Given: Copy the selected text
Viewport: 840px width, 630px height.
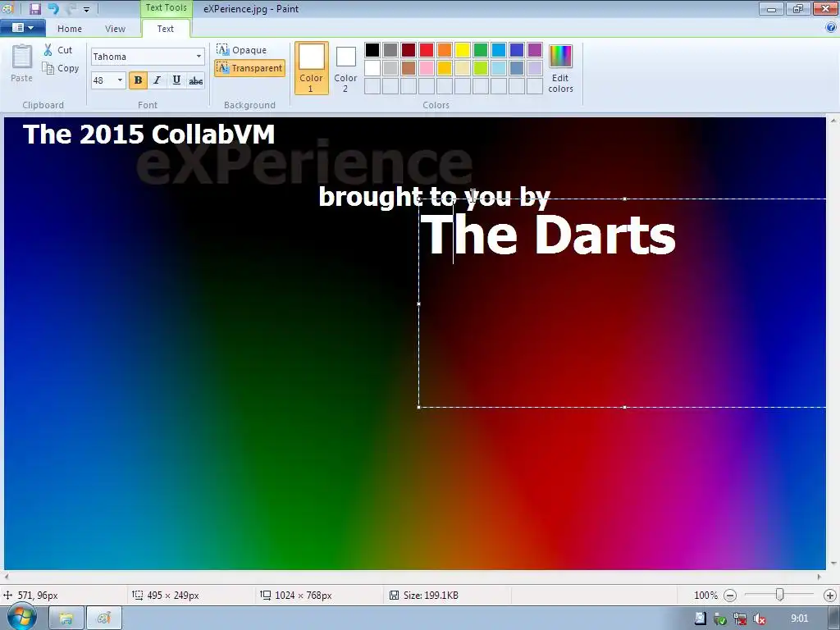Looking at the screenshot, I should point(61,68).
